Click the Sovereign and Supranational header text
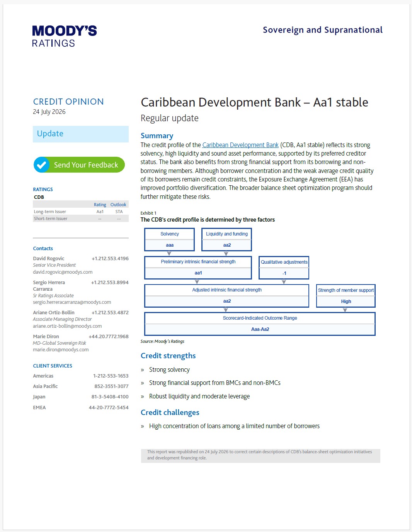Image resolution: width=412 pixels, height=532 pixels. point(323,30)
